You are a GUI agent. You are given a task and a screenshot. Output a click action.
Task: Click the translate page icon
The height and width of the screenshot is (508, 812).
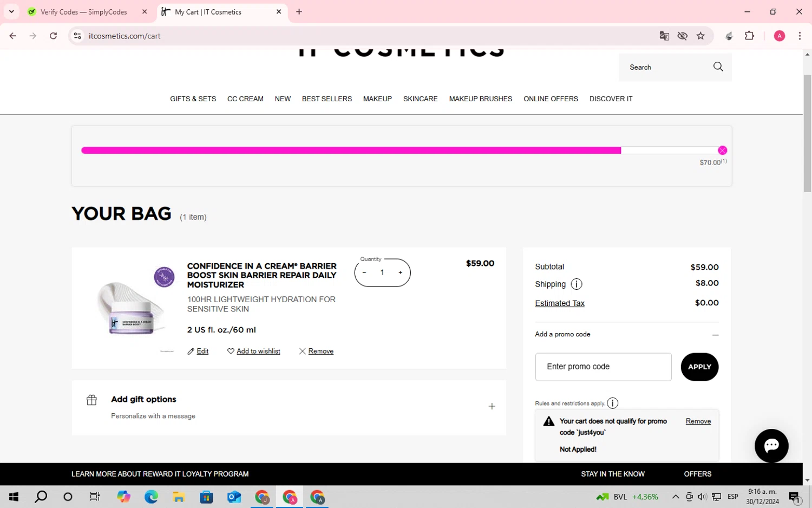tap(664, 36)
